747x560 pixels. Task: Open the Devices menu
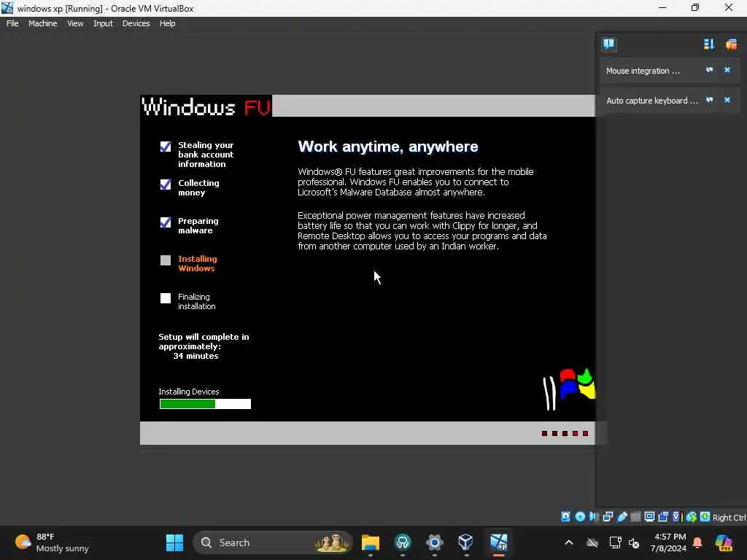coord(136,23)
